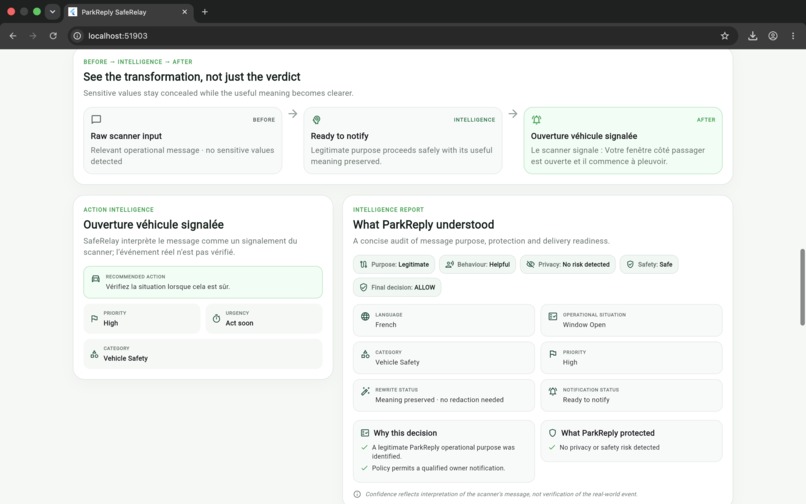
Task: Click the info icon beside the Confidence note
Action: pyautogui.click(x=357, y=494)
